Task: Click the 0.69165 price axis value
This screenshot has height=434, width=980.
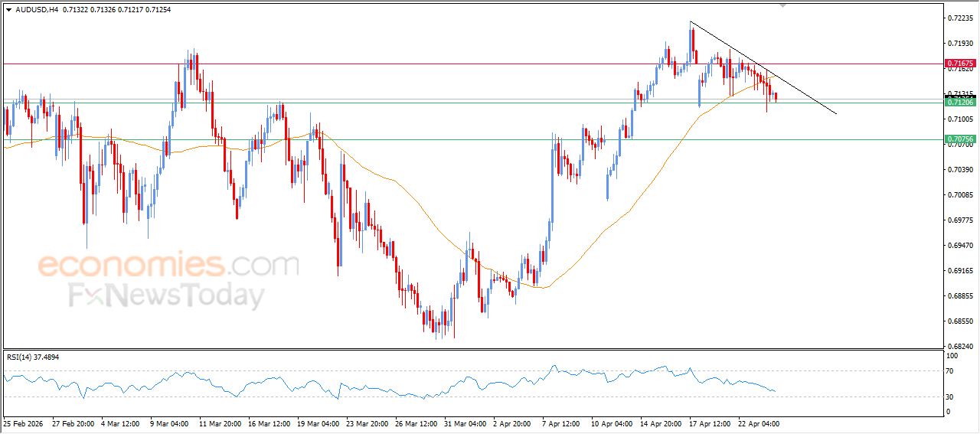Action: pos(960,270)
